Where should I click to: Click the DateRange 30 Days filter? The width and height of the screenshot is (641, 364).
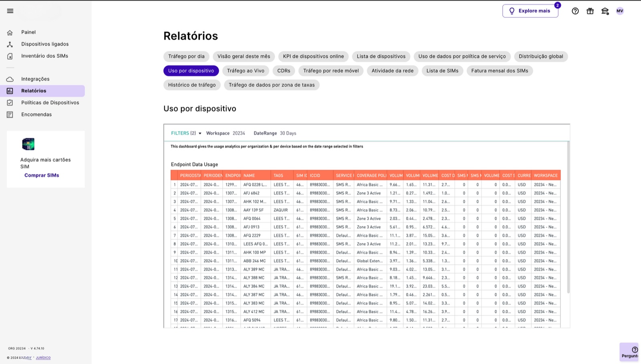275,133
